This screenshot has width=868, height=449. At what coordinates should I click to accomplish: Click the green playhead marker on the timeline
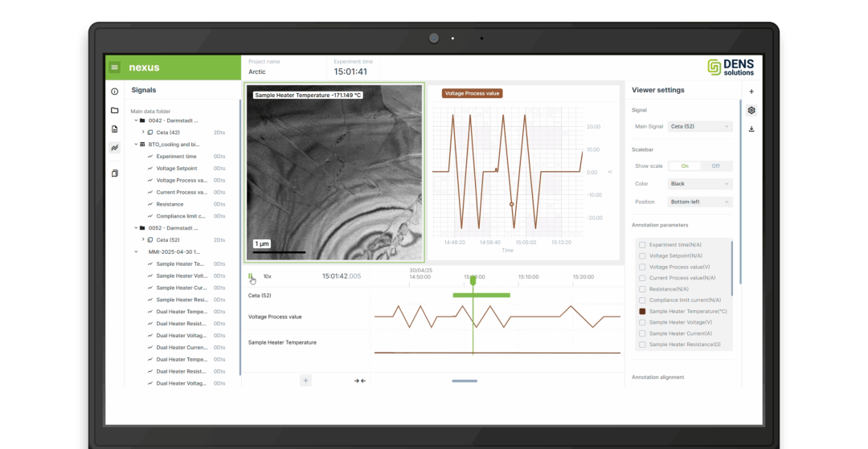473,280
